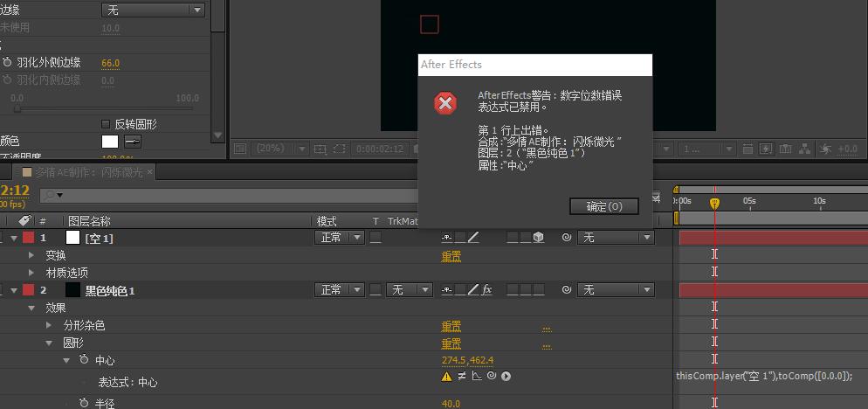The height and width of the screenshot is (409, 868).
Task: Check the 反转圆形 checkbox
Action: click(x=106, y=123)
